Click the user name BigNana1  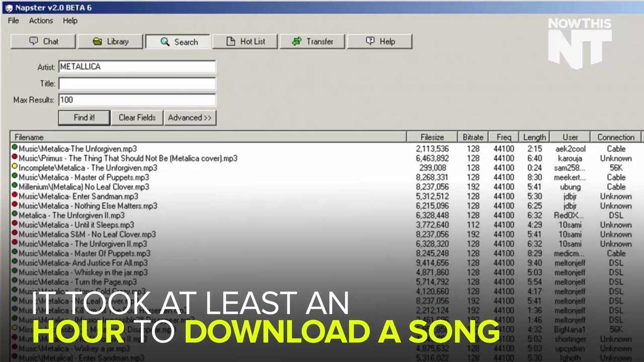click(570, 330)
